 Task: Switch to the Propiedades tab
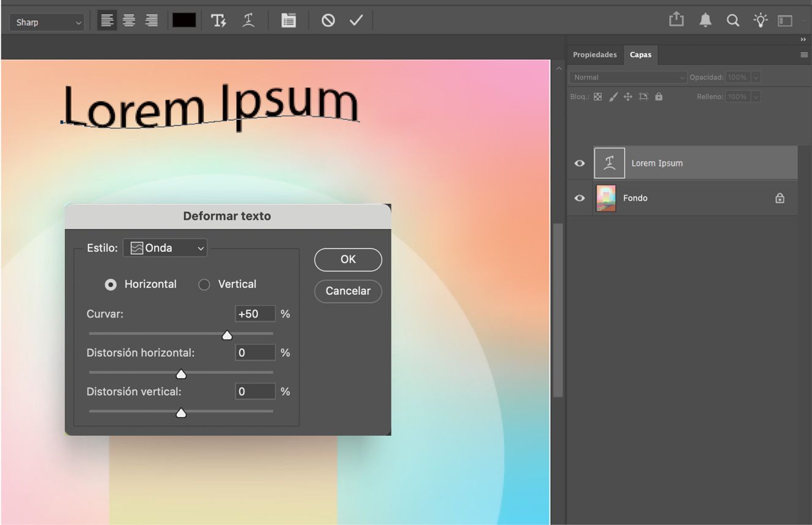coord(594,54)
